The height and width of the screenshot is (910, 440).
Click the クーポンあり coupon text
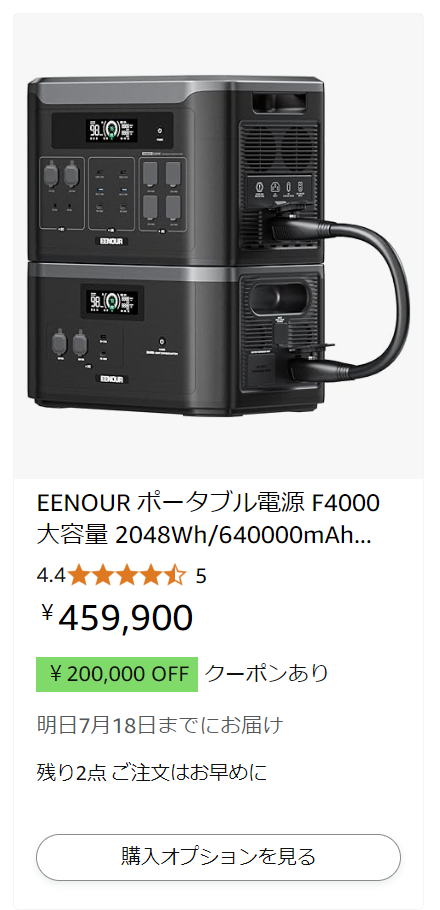[266, 674]
